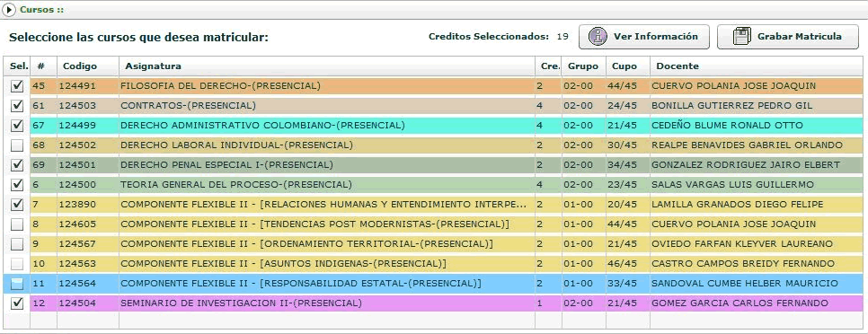Viewport: 868px width, 334px height.
Task: Click cupo value 33/45
Action: pyautogui.click(x=622, y=284)
